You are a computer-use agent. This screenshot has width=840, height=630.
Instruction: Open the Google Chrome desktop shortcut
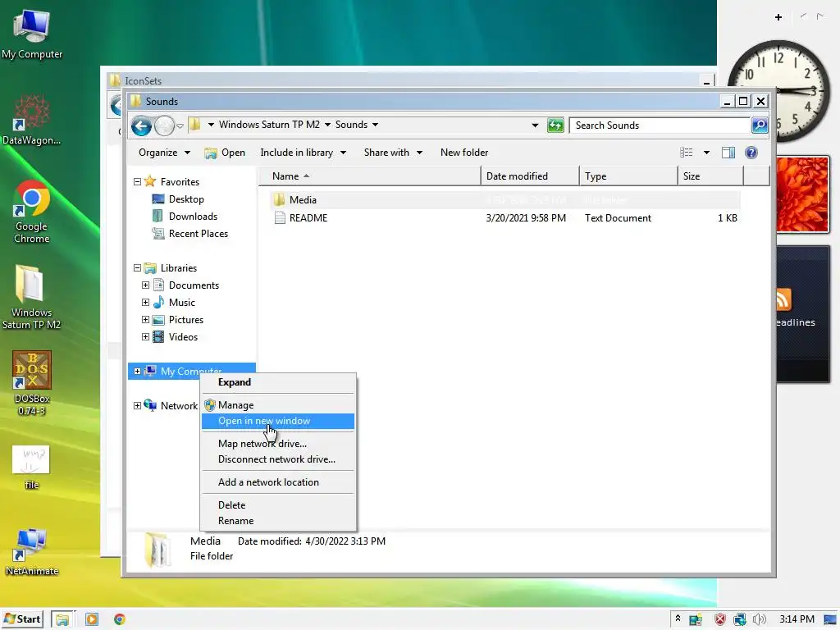point(32,212)
